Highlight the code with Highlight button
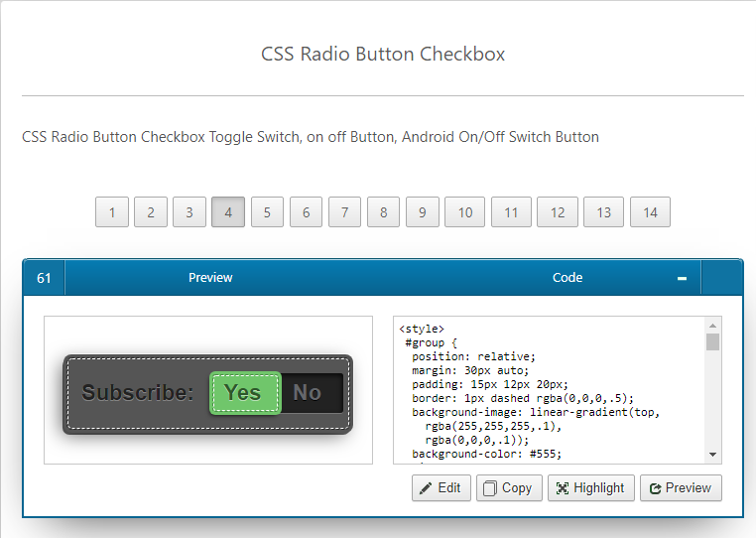 point(591,487)
